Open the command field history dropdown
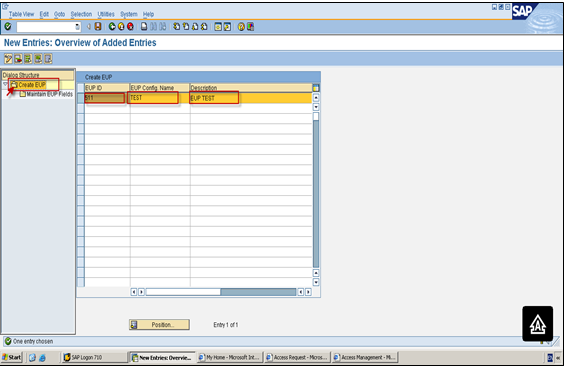 pos(77,26)
